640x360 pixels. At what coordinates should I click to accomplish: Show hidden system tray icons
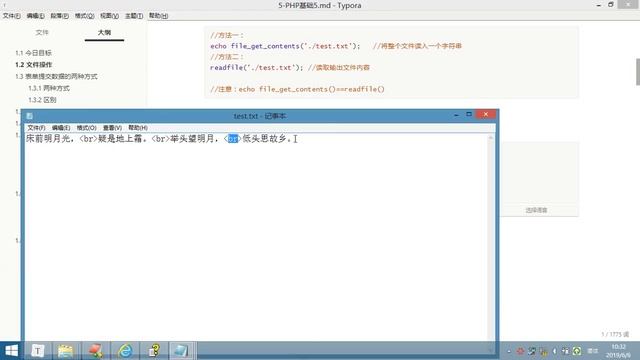[x=509, y=351]
